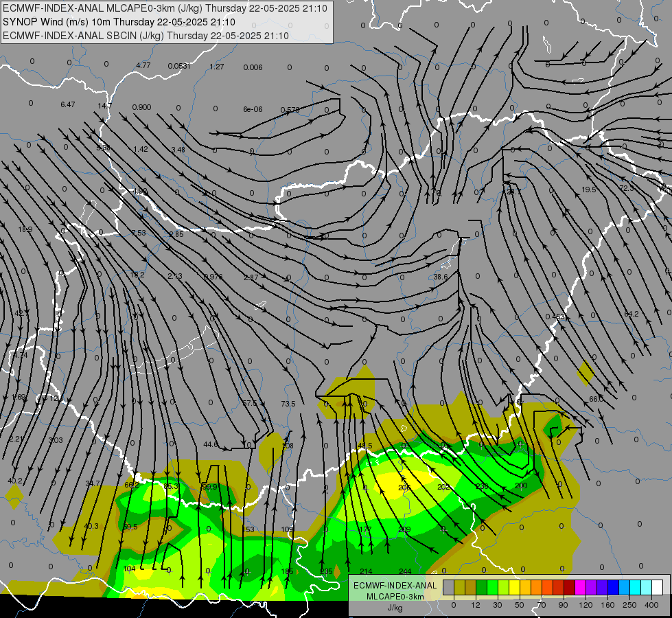The height and width of the screenshot is (618, 672).
Task: Click the pure blue legend swatch
Action: 613,587
